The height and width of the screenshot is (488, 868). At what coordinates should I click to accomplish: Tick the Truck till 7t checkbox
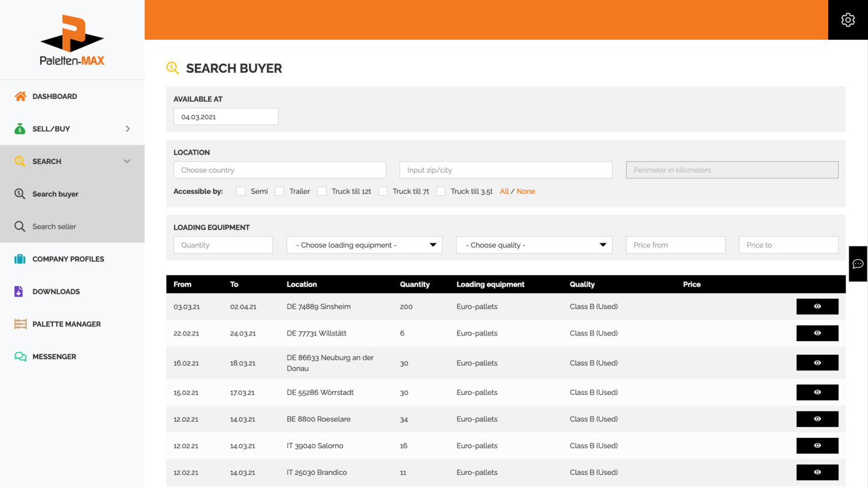[x=383, y=192]
